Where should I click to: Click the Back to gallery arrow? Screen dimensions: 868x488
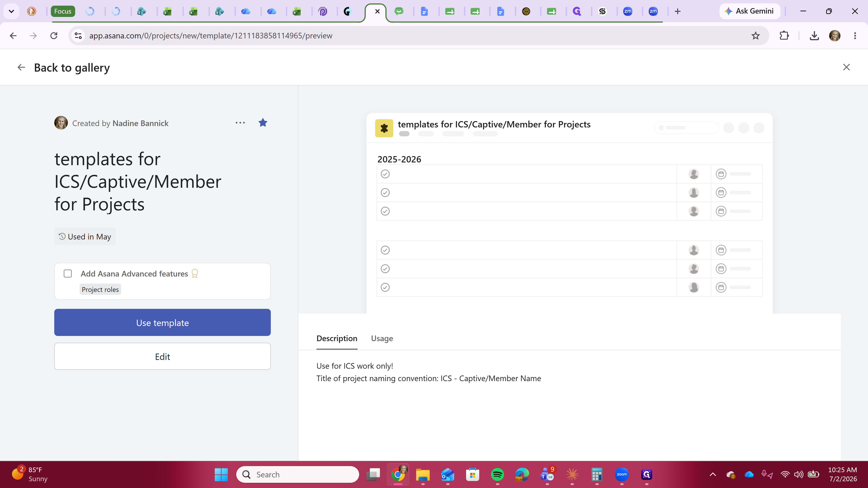click(21, 67)
